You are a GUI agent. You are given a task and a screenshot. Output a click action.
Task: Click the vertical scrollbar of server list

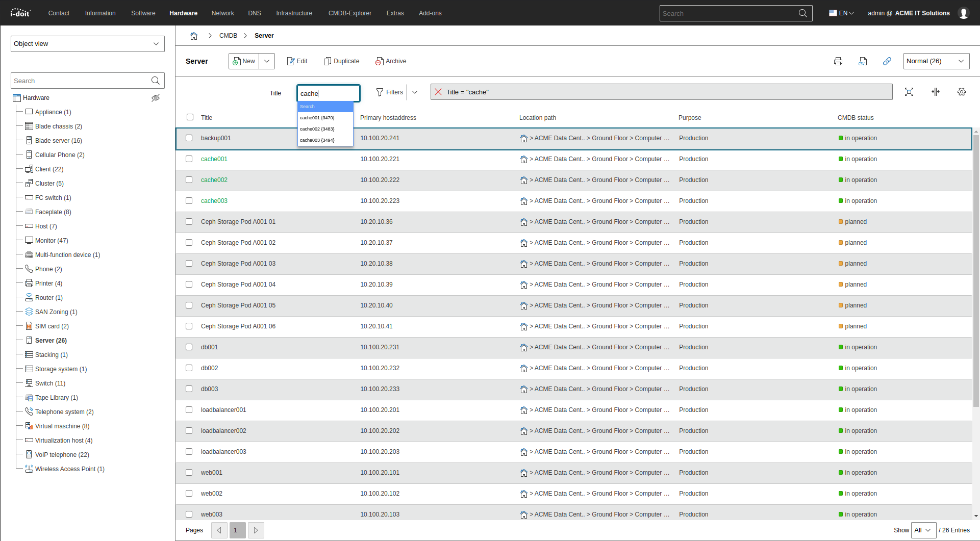[x=976, y=270]
